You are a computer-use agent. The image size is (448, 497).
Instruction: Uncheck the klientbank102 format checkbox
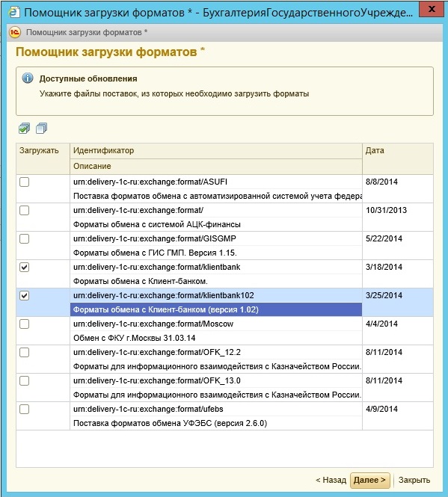[25, 296]
